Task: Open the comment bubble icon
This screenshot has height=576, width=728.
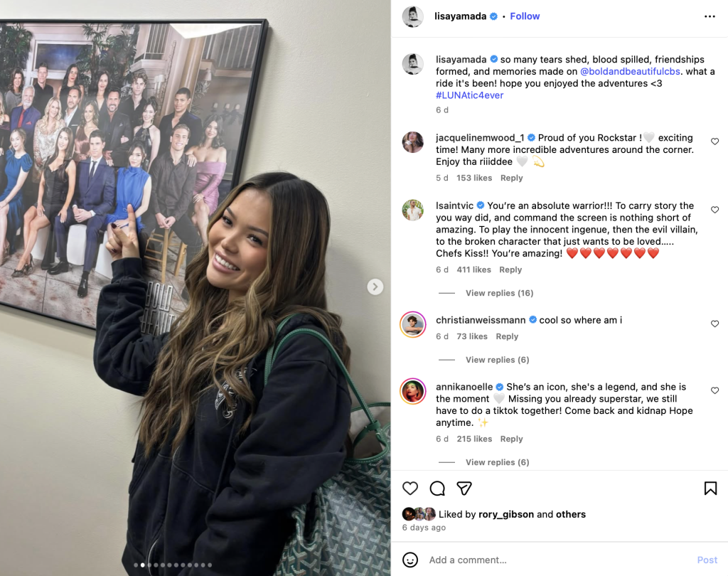Action: pos(437,489)
